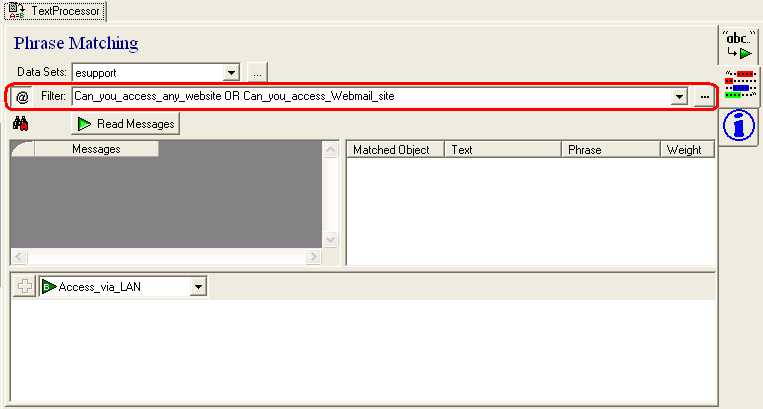The height and width of the screenshot is (409, 763).
Task: Click the Messages column header
Action: pyautogui.click(x=96, y=149)
